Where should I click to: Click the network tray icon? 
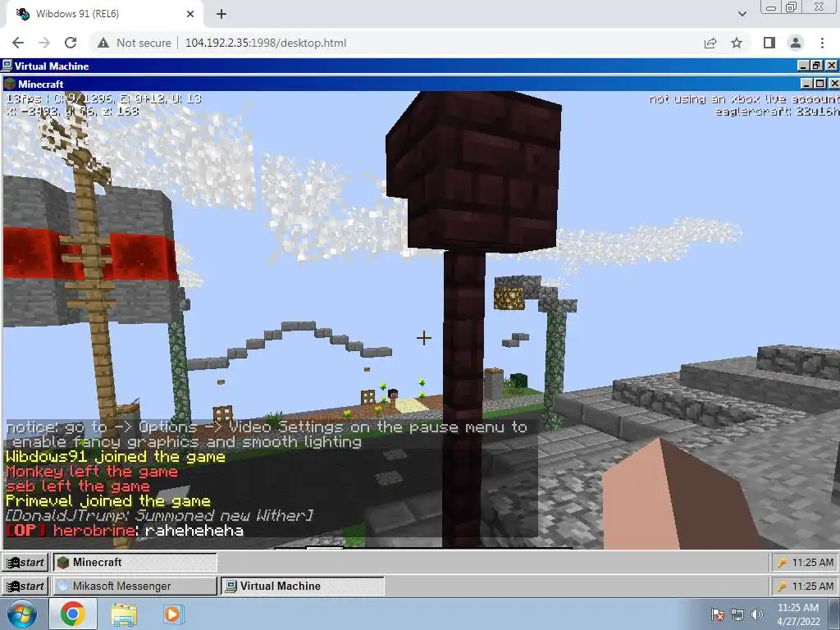click(737, 614)
